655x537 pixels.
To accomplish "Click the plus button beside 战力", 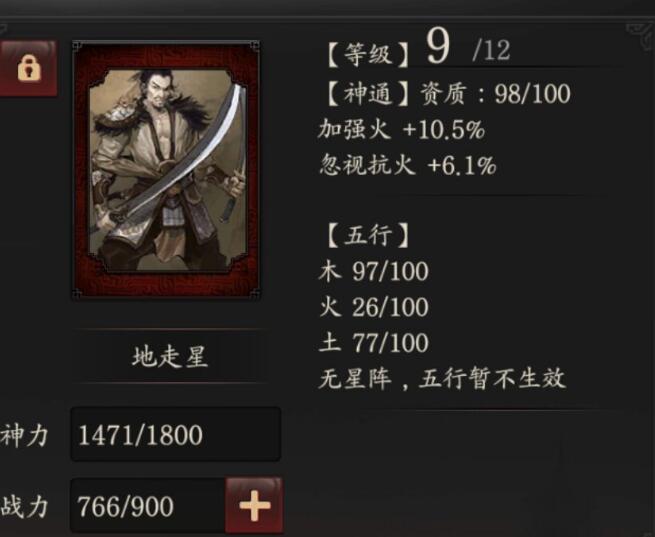I will (x=254, y=505).
